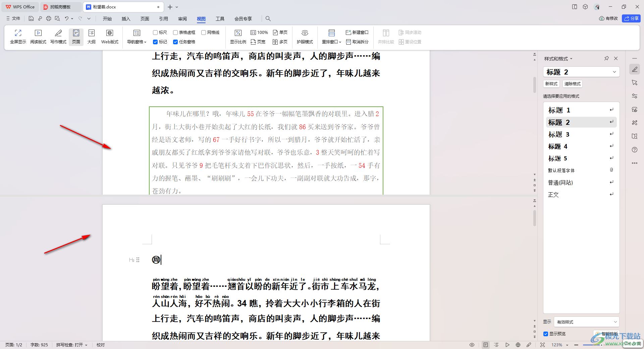Click Remove Split (取消拆分)
Viewport: 644px width, 349px height.
[357, 42]
